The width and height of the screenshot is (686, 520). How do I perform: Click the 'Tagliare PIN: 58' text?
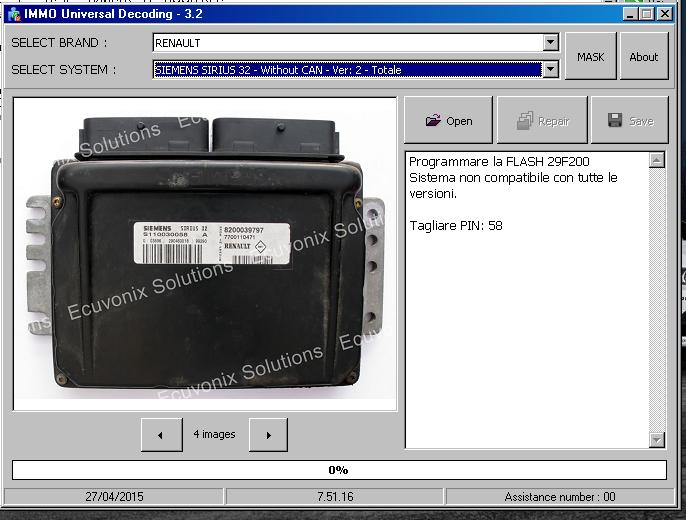coord(456,226)
